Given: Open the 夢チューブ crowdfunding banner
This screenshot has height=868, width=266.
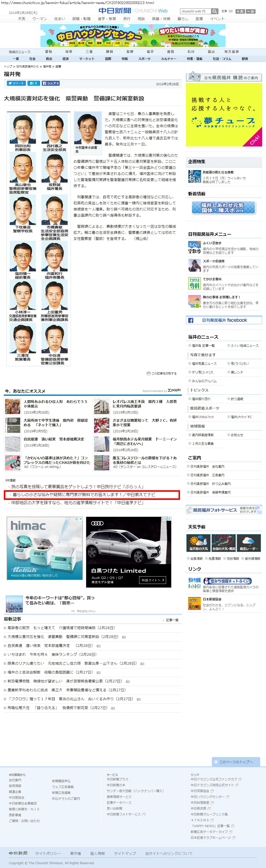Looking at the screenshot, I should point(224,114).
